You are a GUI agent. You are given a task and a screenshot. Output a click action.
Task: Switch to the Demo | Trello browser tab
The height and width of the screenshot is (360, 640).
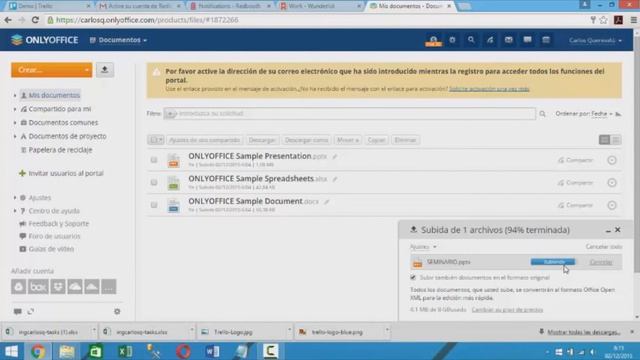(49, 6)
